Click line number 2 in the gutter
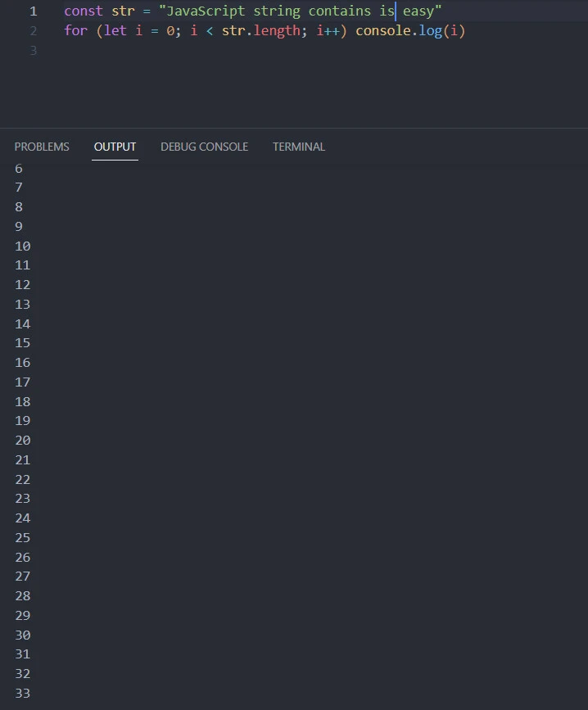 pos(33,31)
